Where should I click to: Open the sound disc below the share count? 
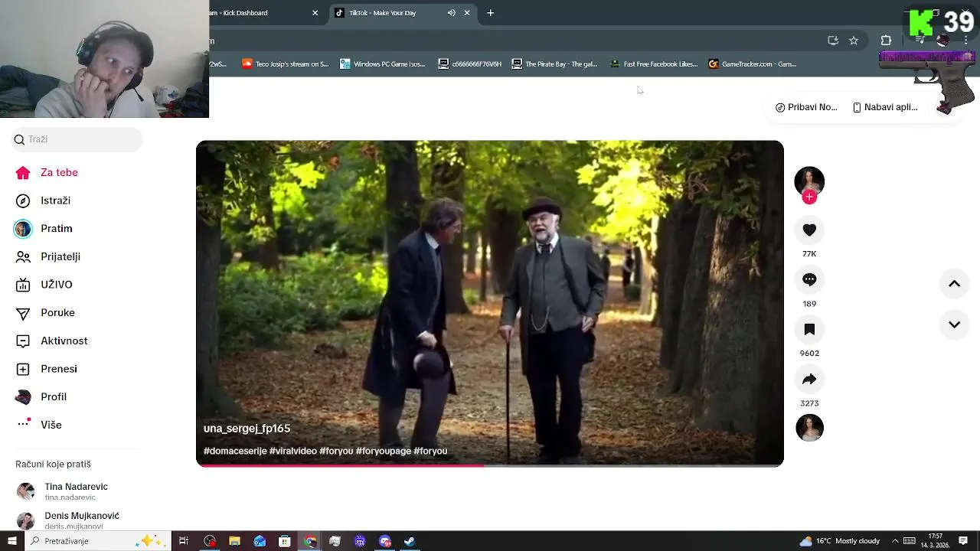[809, 428]
